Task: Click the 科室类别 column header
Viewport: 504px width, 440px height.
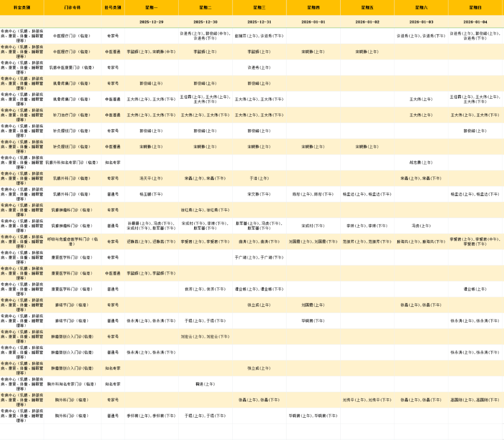Action: [22, 7]
